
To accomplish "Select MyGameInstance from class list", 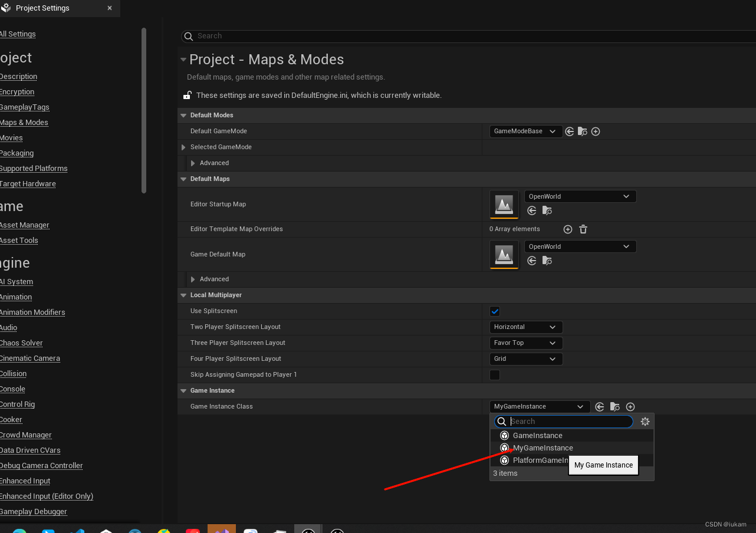I will [571, 448].
